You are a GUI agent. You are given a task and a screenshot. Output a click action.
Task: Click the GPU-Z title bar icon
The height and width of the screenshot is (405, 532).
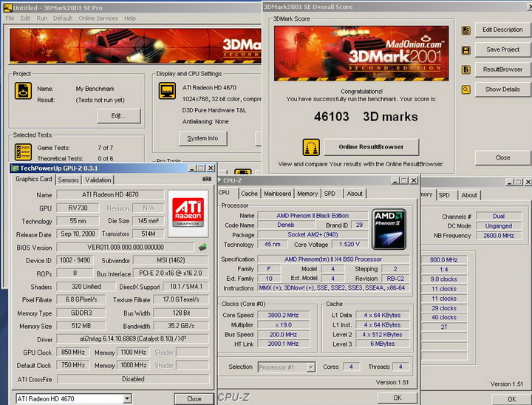[x=15, y=168]
